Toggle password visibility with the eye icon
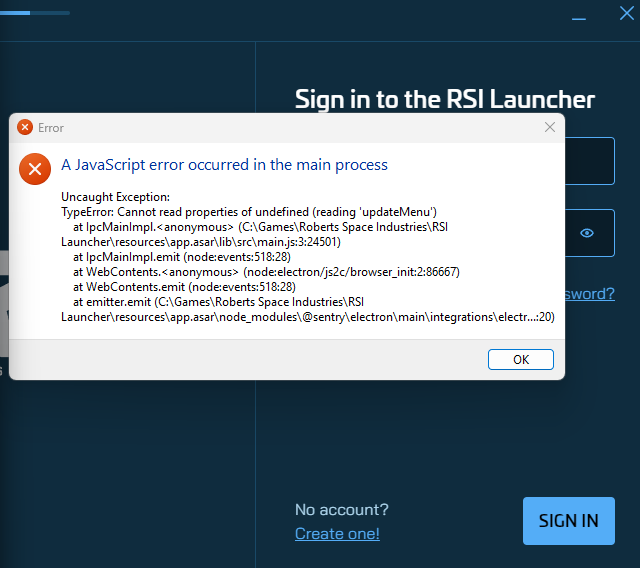 [587, 233]
